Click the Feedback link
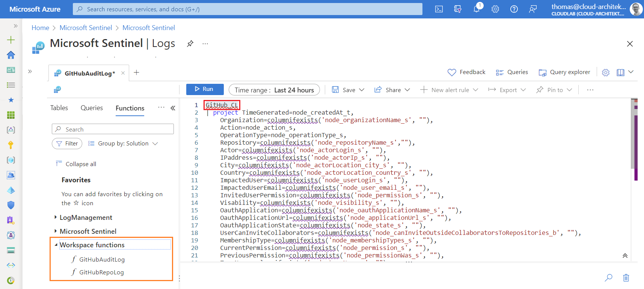Screen dimensions: 644x289 point(467,72)
